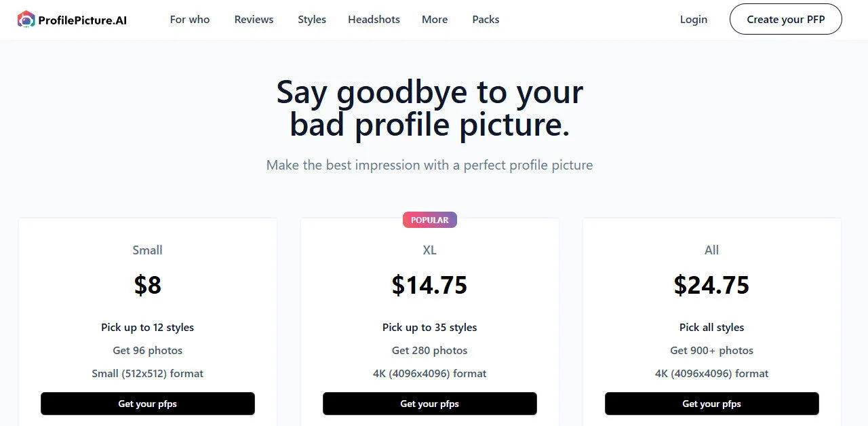Open the Headshots page
This screenshot has height=426, width=868.
pyautogui.click(x=374, y=19)
